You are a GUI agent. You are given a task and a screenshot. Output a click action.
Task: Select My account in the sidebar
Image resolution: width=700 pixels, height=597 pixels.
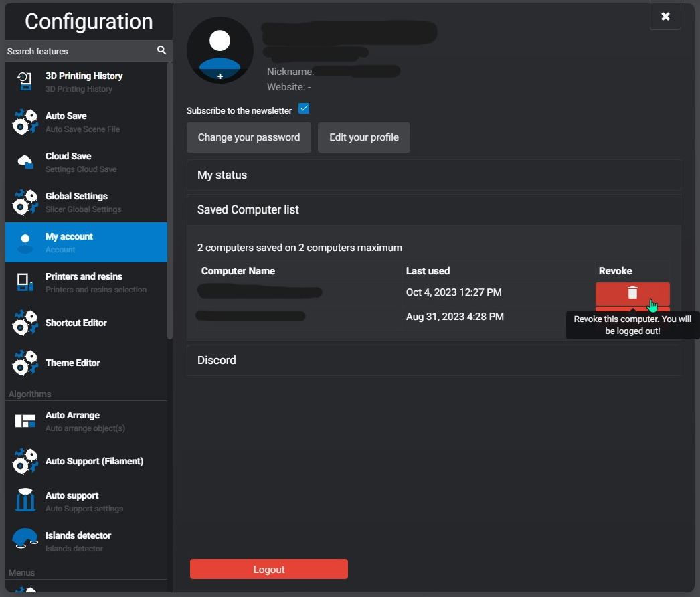point(70,242)
